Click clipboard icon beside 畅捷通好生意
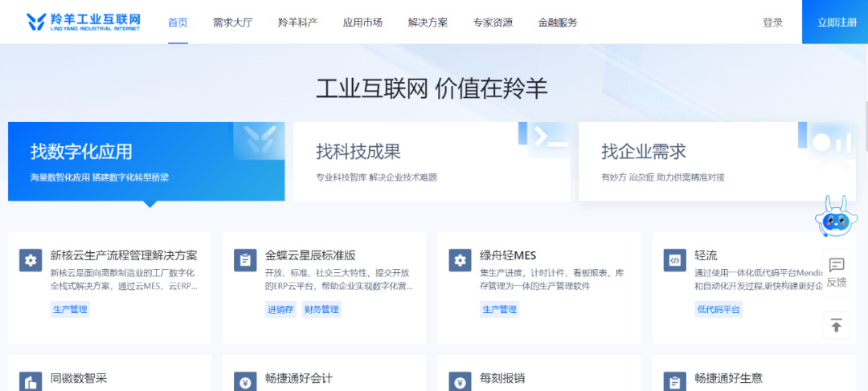The width and height of the screenshot is (868, 391). 675,381
